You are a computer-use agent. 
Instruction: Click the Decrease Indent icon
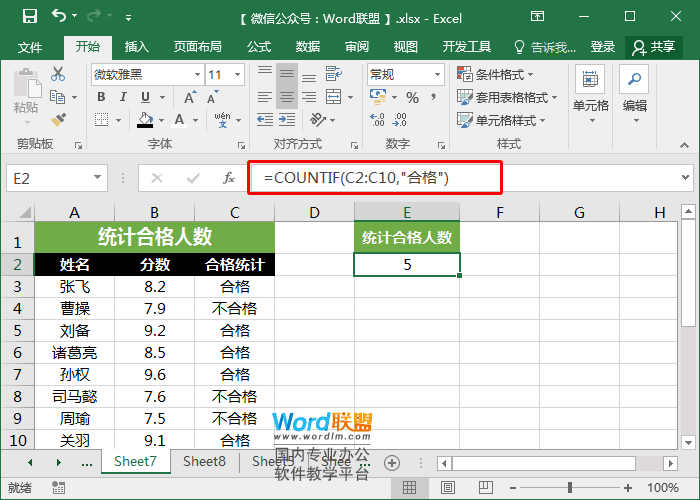pos(265,119)
